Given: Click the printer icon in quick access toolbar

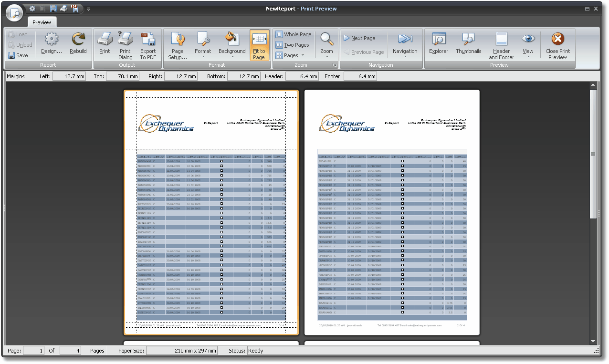Looking at the screenshot, I should 63,9.
